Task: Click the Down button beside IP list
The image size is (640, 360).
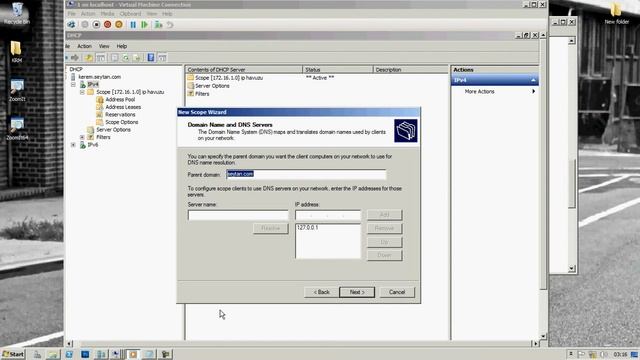Action: (x=384, y=256)
